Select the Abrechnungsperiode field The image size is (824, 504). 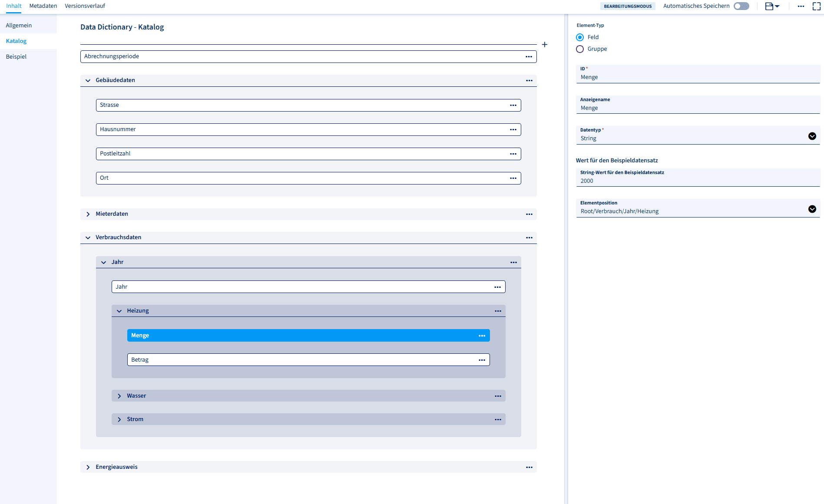coord(308,56)
